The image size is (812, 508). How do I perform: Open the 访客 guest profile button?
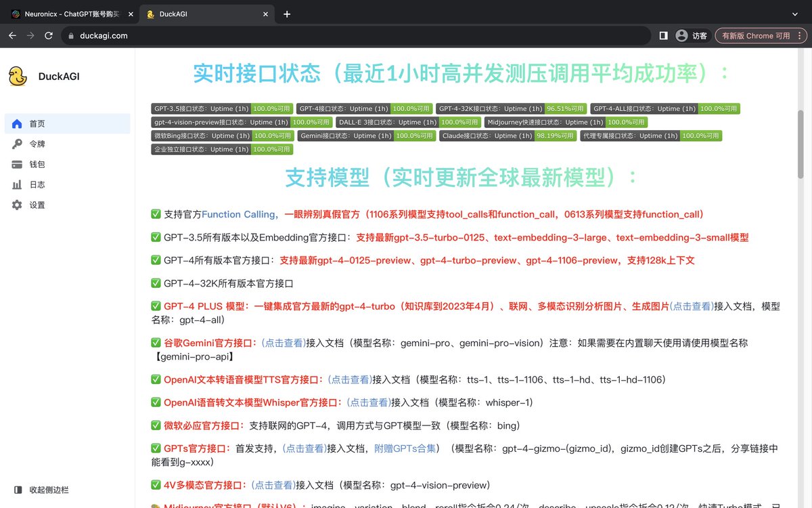[692, 36]
